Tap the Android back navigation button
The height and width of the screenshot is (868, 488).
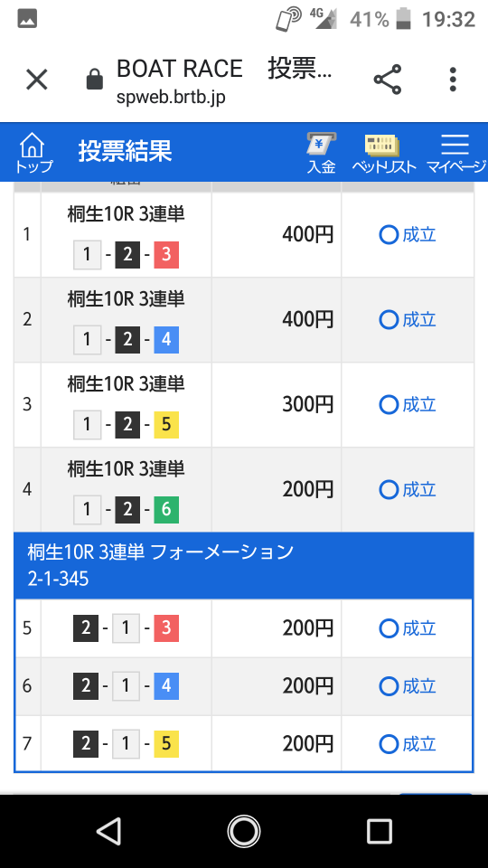click(109, 831)
